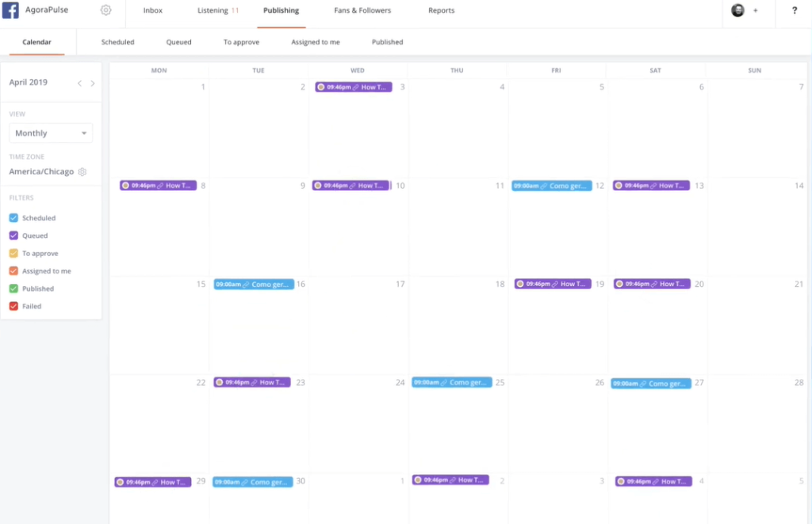Open queued post on April 19

tap(553, 284)
